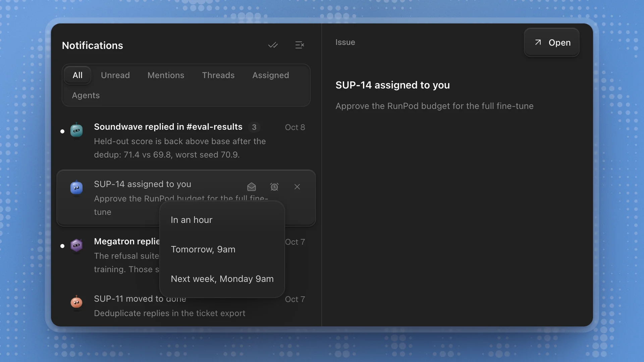The width and height of the screenshot is (644, 362).
Task: Click the unread dot beside Megatron
Action: pos(62,246)
